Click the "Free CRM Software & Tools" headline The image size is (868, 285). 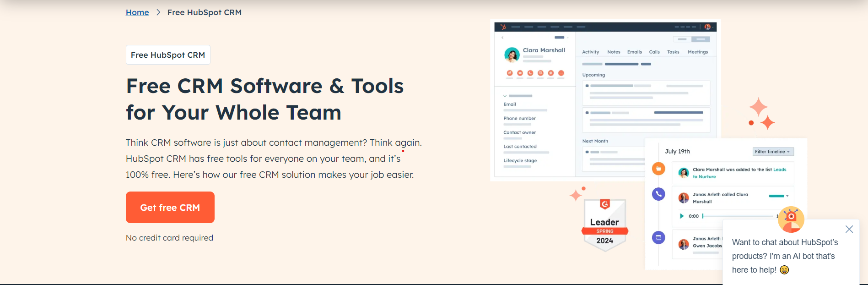(264, 86)
